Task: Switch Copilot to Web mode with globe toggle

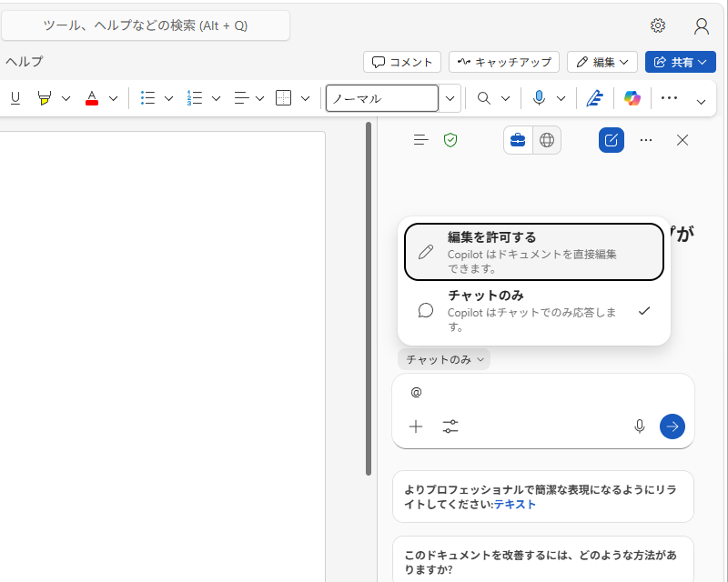Action: [x=548, y=140]
